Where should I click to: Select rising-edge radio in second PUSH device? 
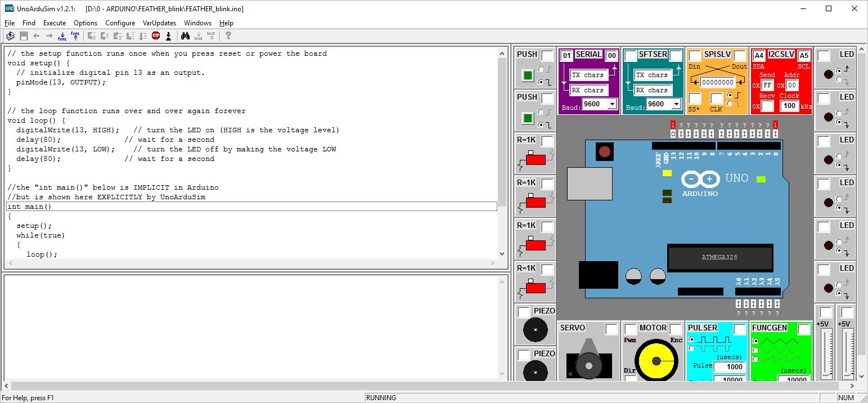click(x=541, y=112)
